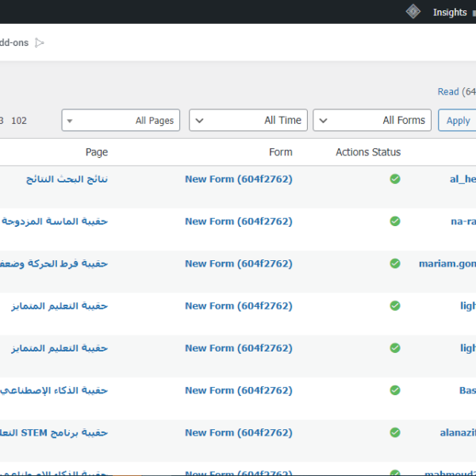The height and width of the screenshot is (476, 476).
Task: Open page link حقيبة الذكاء الإصطناعي
Action: point(54,390)
